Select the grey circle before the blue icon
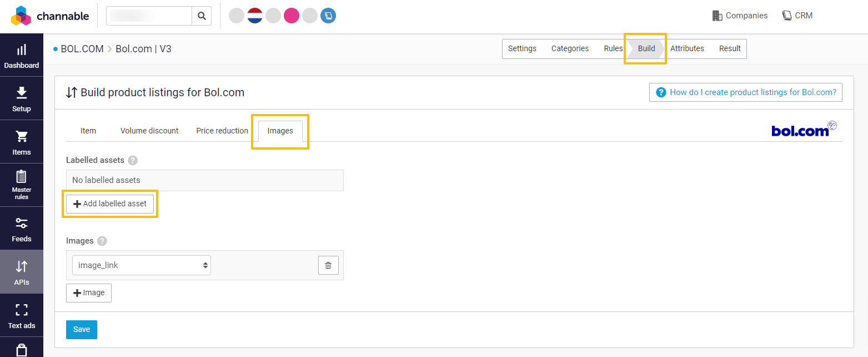The width and height of the screenshot is (868, 357). tap(310, 16)
